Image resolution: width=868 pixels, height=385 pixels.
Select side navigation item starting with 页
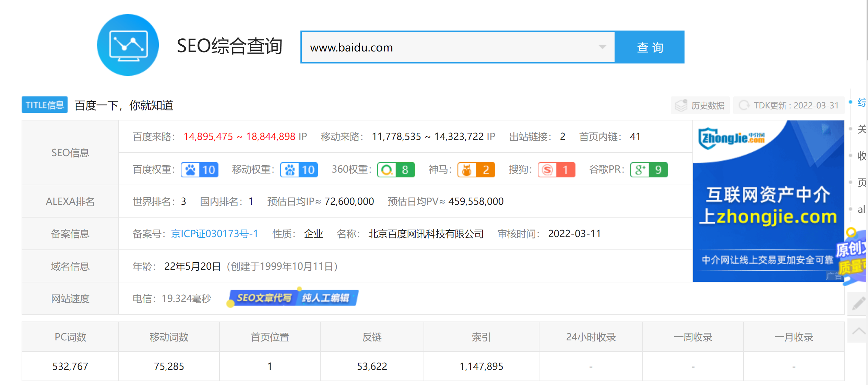pyautogui.click(x=861, y=182)
